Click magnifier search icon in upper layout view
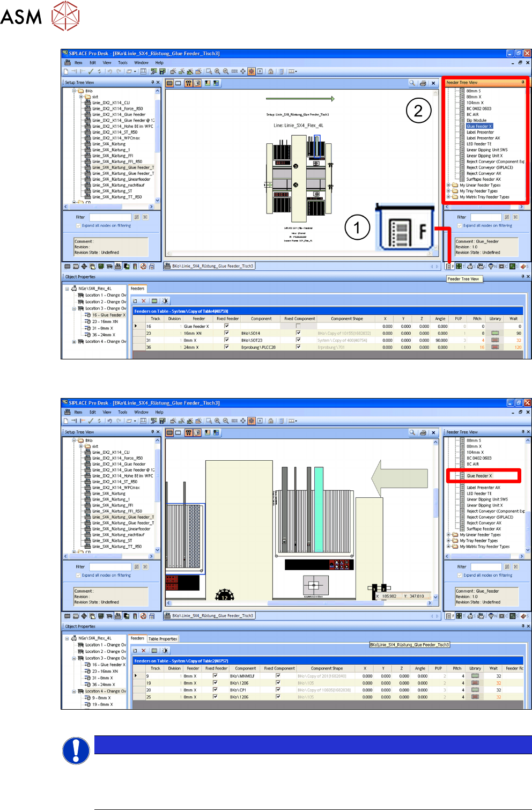This screenshot has width=532, height=810. (x=412, y=83)
